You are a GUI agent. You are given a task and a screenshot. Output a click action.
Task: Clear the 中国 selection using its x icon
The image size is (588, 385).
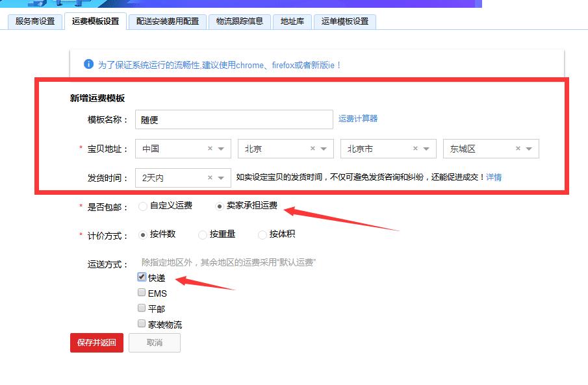point(211,149)
